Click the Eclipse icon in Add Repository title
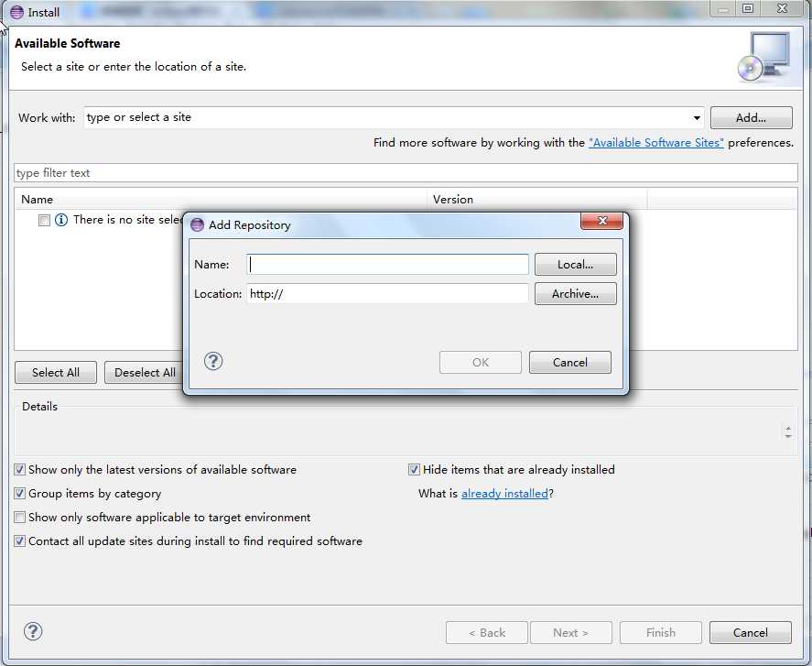812x666 pixels. [x=197, y=224]
